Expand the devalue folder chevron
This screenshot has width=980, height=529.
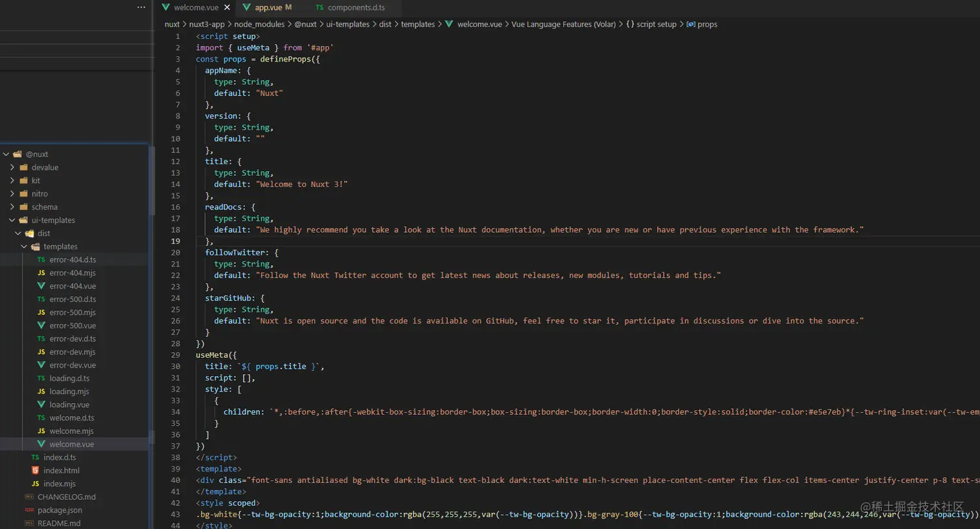click(12, 167)
